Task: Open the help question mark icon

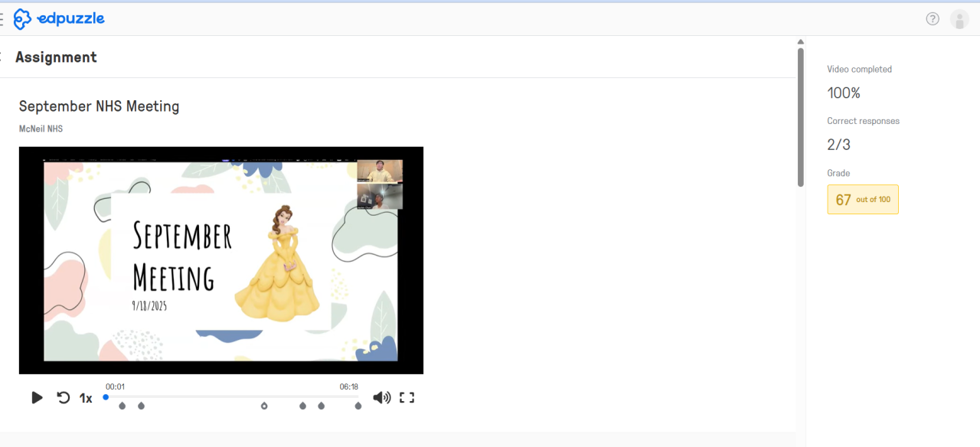Action: point(933,19)
